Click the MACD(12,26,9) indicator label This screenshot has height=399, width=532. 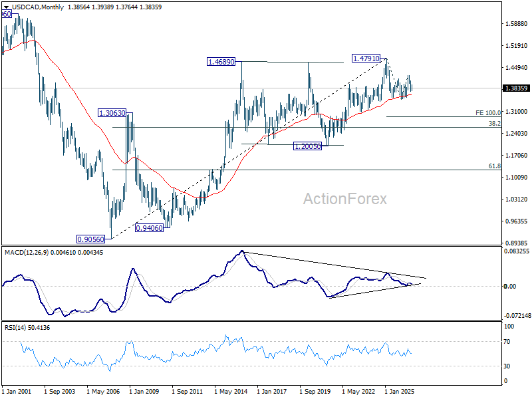[x=27, y=253]
